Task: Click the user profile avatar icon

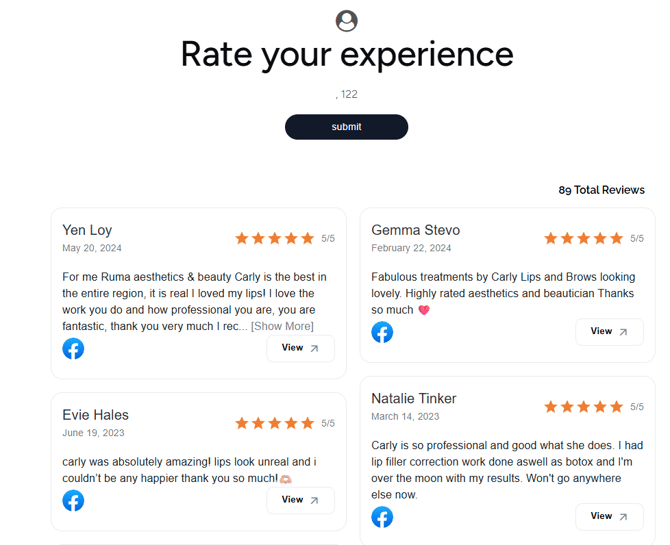Action: coord(346,20)
